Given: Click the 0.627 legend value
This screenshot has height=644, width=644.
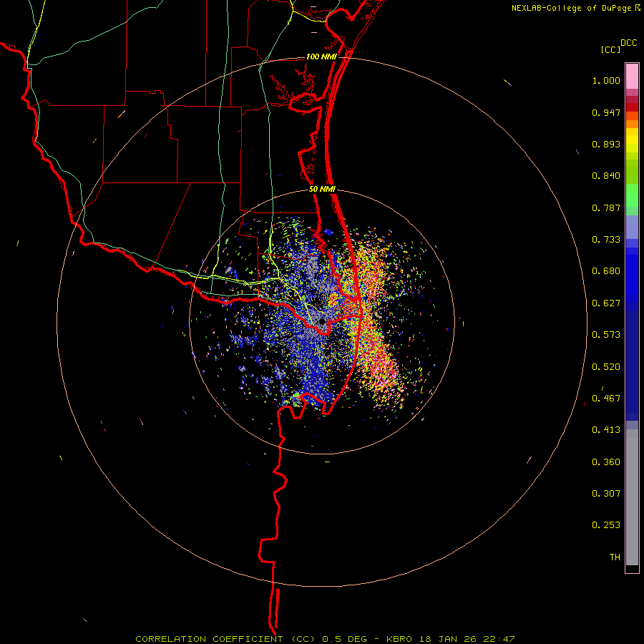Looking at the screenshot, I should (606, 303).
